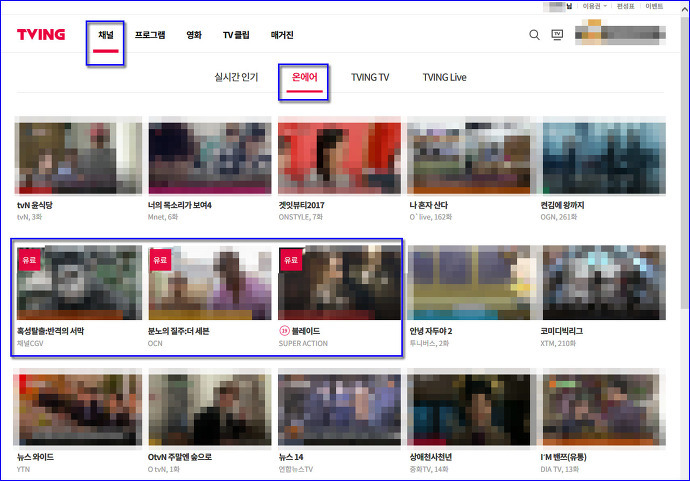Viewport: 690px width, 481px height.
Task: Switch to the TVING Live tab
Action: tap(444, 77)
